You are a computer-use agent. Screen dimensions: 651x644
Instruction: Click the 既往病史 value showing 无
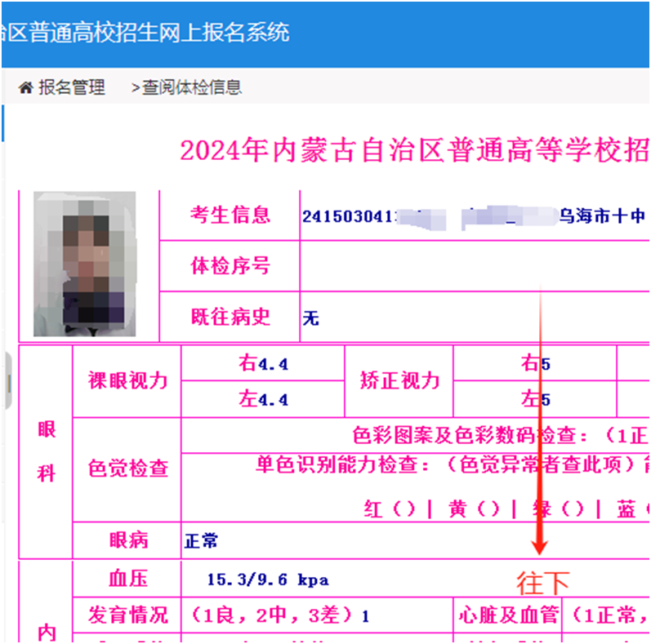pyautogui.click(x=311, y=318)
